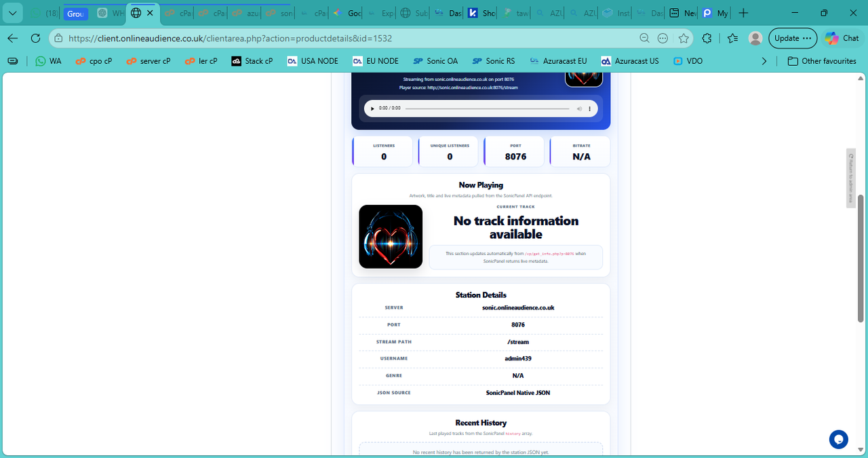Click the Recent History heading
This screenshot has height=458, width=868.
(481, 423)
